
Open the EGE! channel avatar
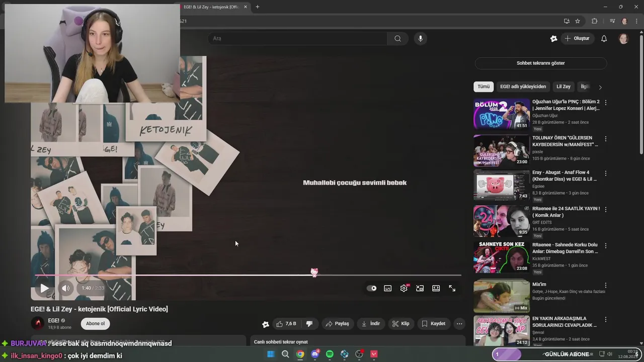(38, 323)
